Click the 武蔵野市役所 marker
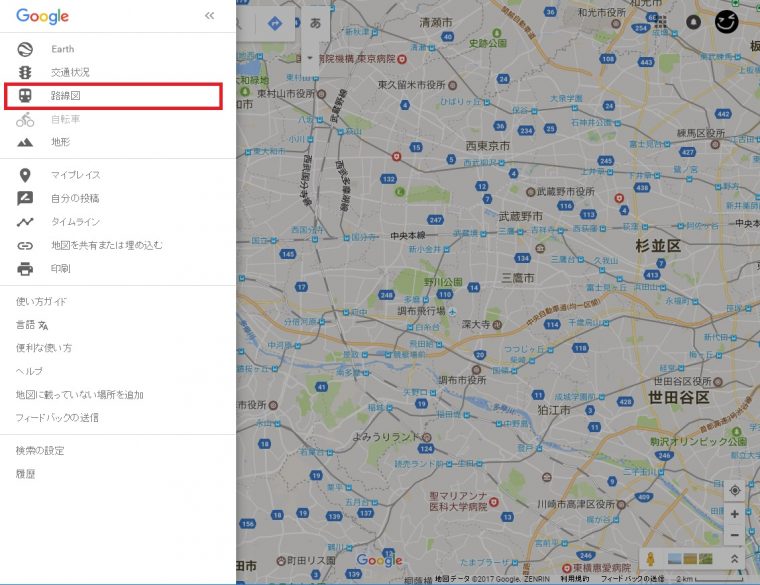This screenshot has height=585, width=760. coord(531,192)
